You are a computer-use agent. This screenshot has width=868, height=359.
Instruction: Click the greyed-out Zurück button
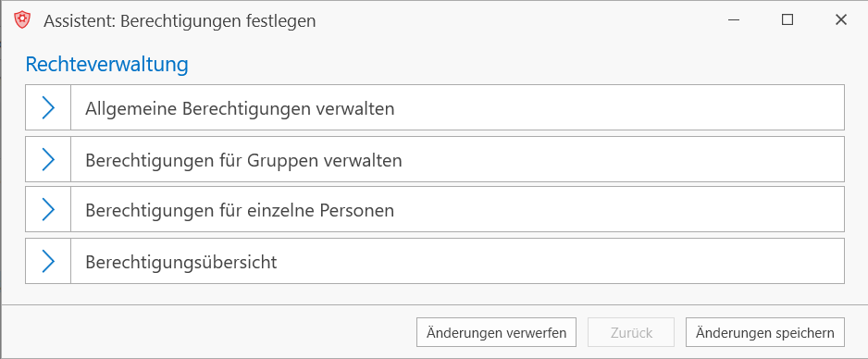tap(632, 332)
